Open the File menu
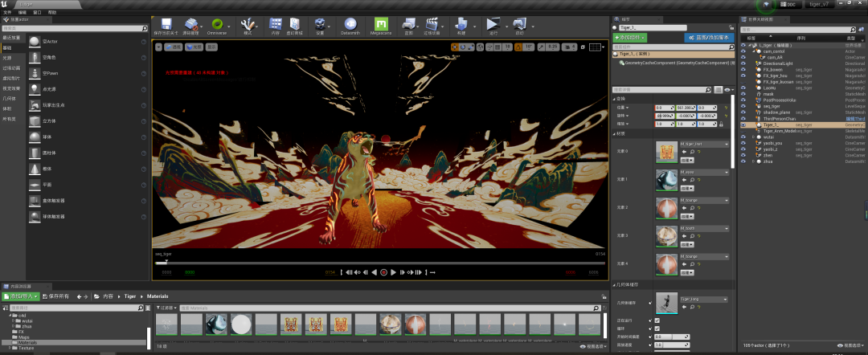 click(x=7, y=11)
